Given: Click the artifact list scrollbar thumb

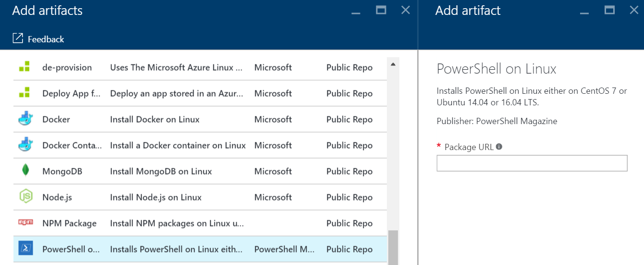Looking at the screenshot, I should click(x=393, y=247).
